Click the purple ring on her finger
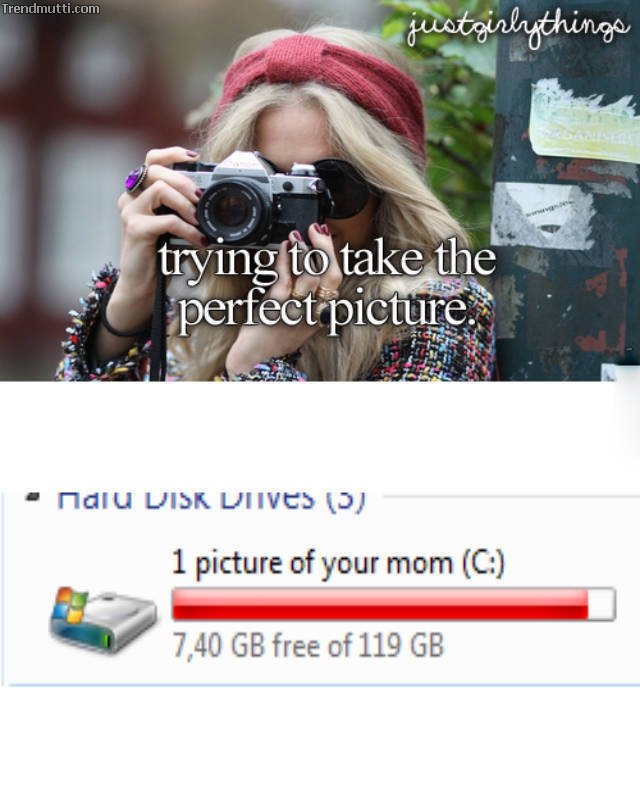Image resolution: width=640 pixels, height=802 pixels. (137, 180)
